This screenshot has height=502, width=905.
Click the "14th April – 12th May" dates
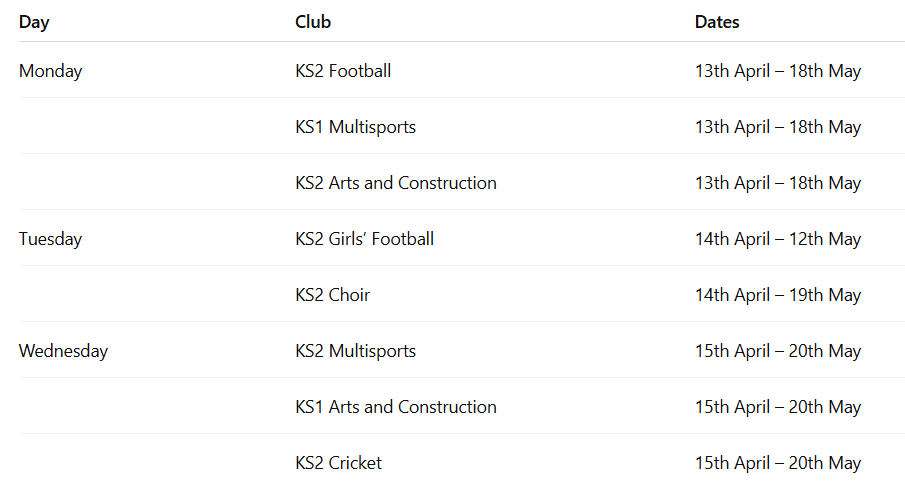(778, 239)
